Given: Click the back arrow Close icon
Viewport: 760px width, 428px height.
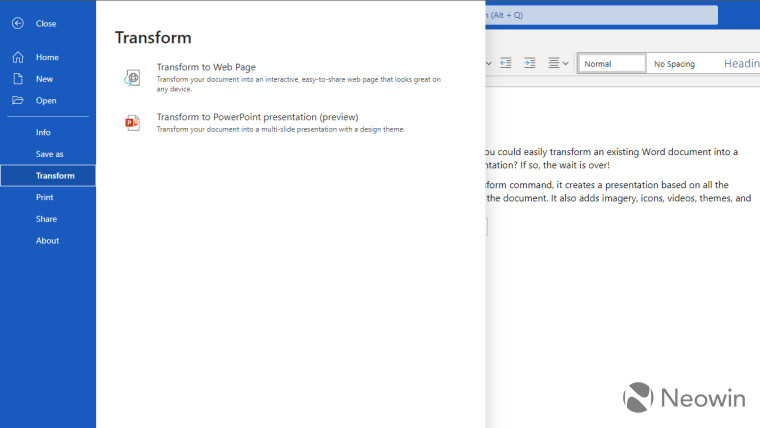Looking at the screenshot, I should (x=18, y=23).
